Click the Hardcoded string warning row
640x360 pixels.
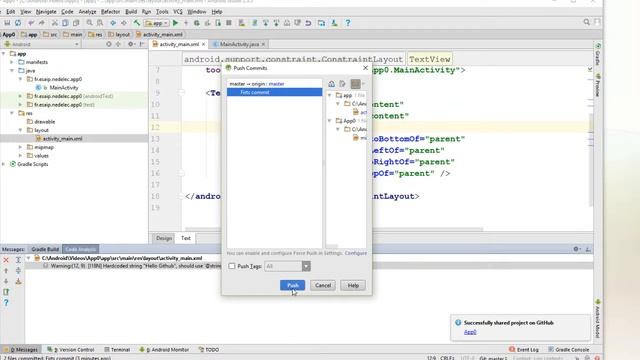[x=309, y=266]
